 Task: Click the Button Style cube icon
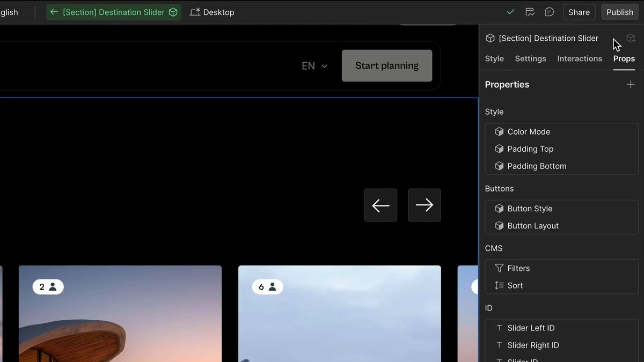[x=499, y=209]
